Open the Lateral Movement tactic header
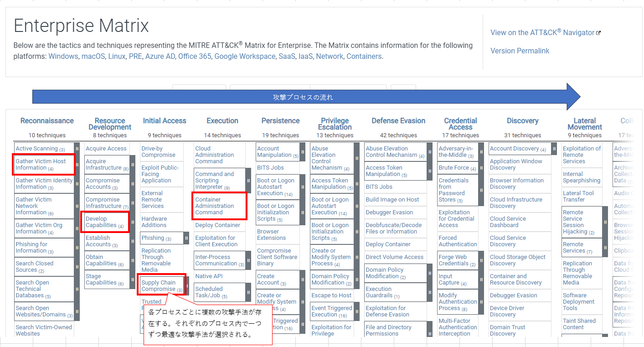Image resolution: width=644 pixels, height=347 pixels. (x=585, y=124)
